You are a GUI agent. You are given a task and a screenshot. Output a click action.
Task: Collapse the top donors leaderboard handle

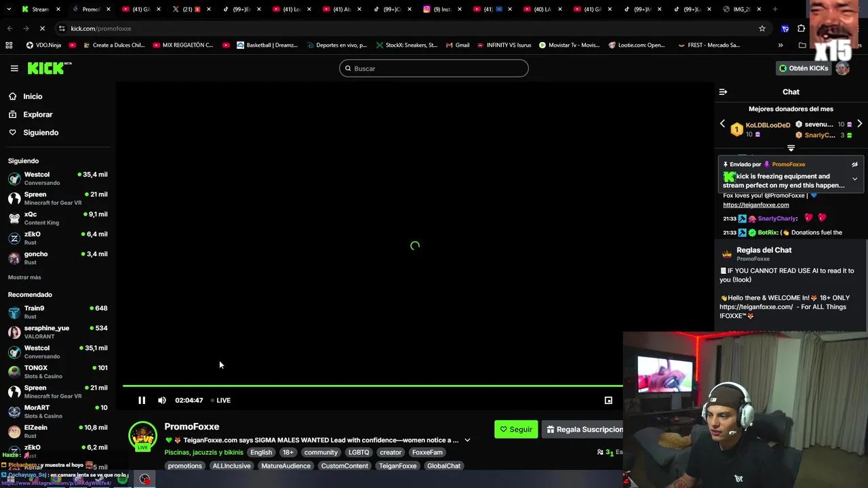point(791,148)
